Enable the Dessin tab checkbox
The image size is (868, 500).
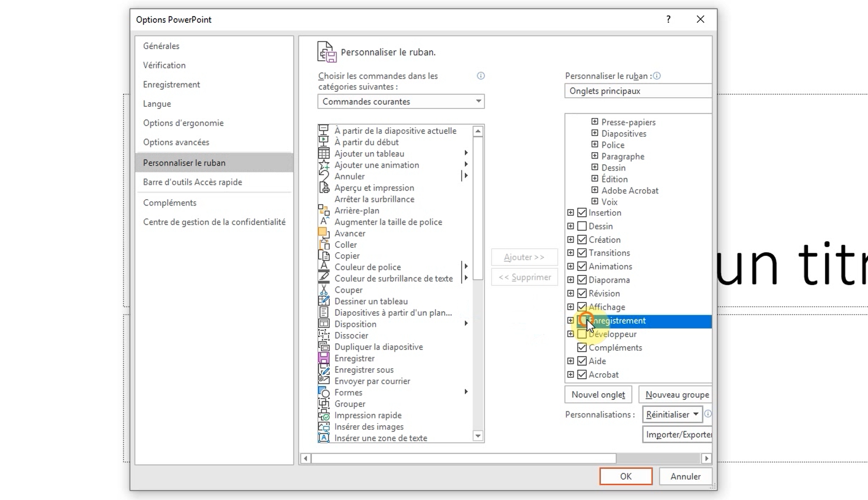(582, 226)
